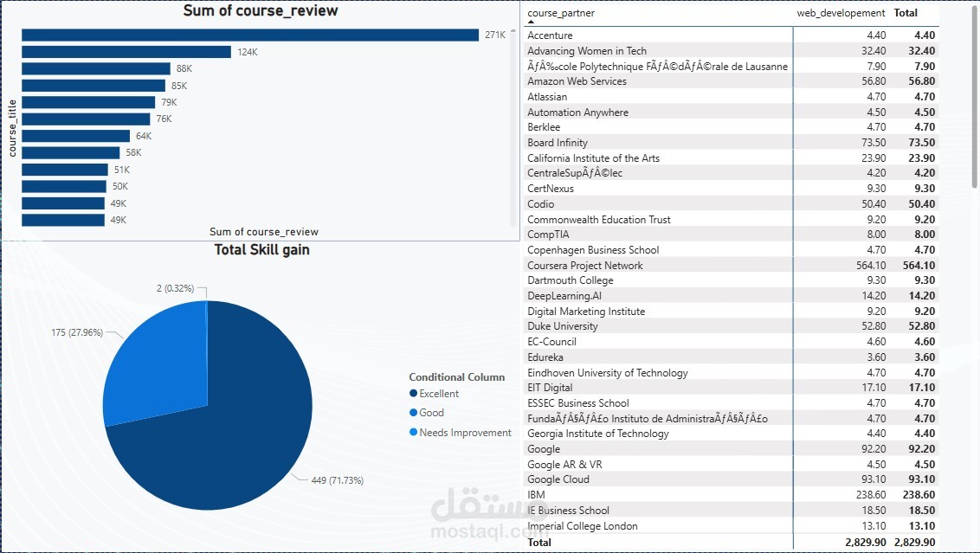The height and width of the screenshot is (553, 980).
Task: Select 'Georgia Institute of Technology' row
Action: tap(731, 434)
